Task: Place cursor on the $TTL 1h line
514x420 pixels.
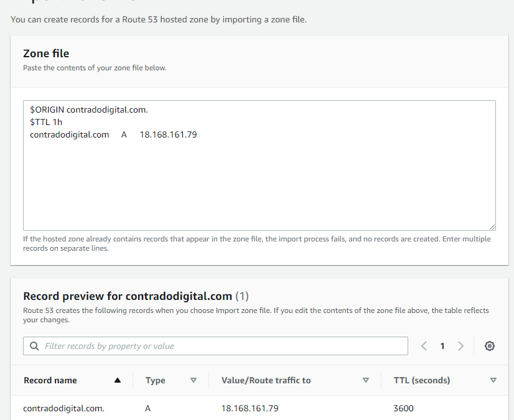Action: (46, 123)
